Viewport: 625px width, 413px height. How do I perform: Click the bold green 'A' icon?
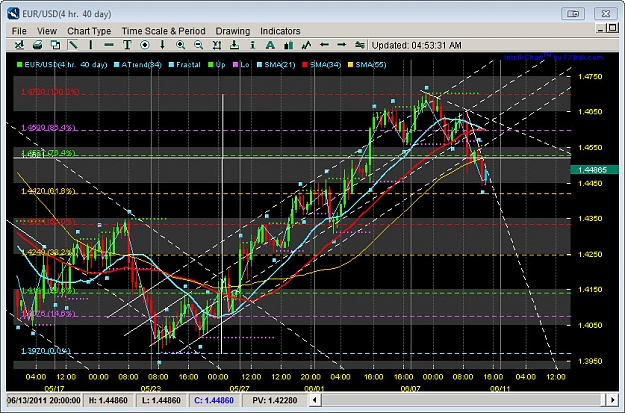(270, 45)
